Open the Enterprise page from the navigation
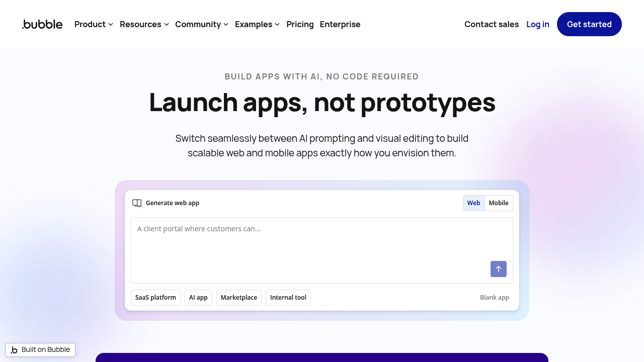Screen dimensions: 644x362 click(340, 24)
